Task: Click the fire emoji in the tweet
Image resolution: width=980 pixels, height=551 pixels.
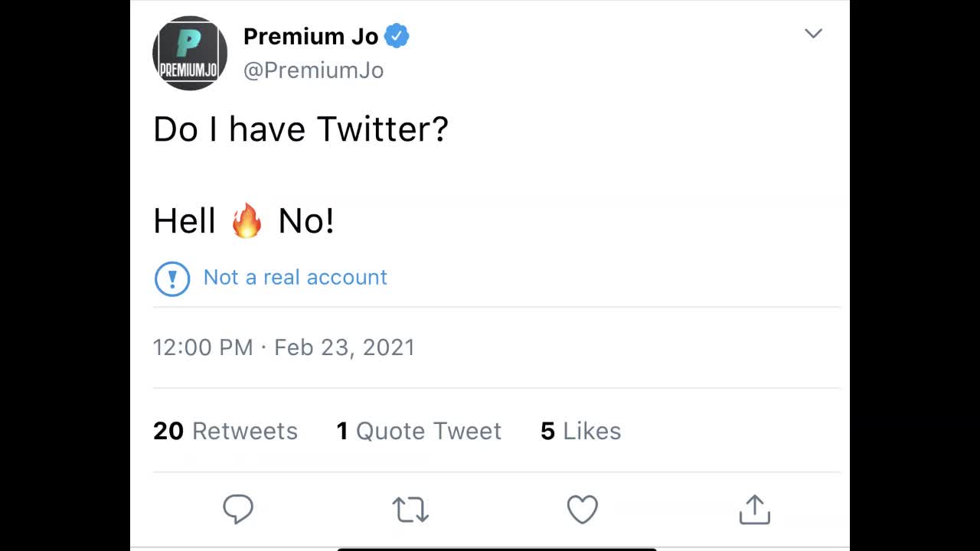Action: 247,221
